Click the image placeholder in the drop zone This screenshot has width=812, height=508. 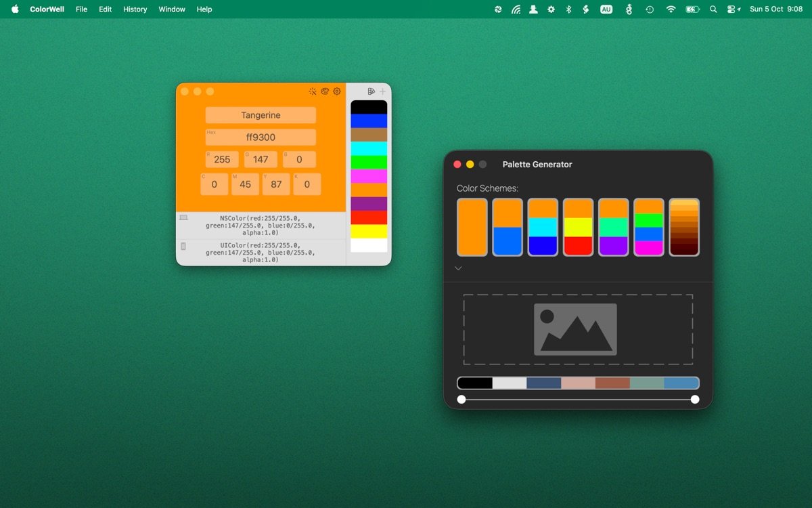click(575, 329)
